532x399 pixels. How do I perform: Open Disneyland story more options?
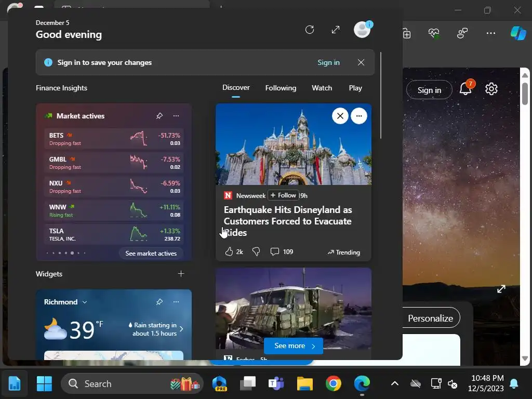359,116
